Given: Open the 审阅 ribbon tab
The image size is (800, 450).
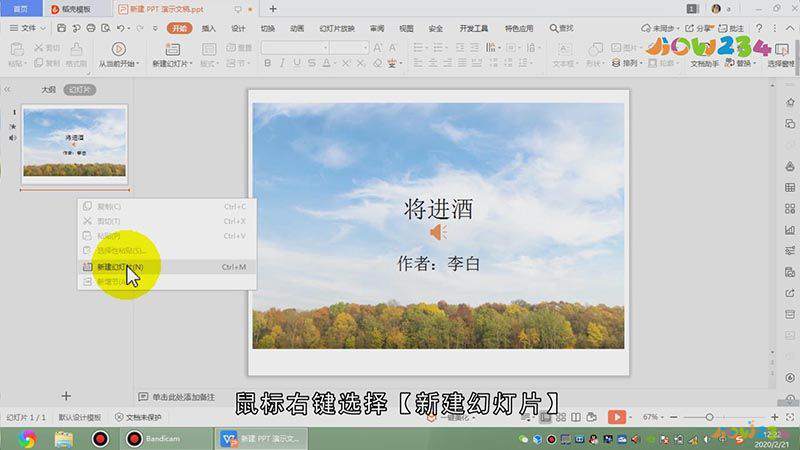Looking at the screenshot, I should tap(377, 28).
